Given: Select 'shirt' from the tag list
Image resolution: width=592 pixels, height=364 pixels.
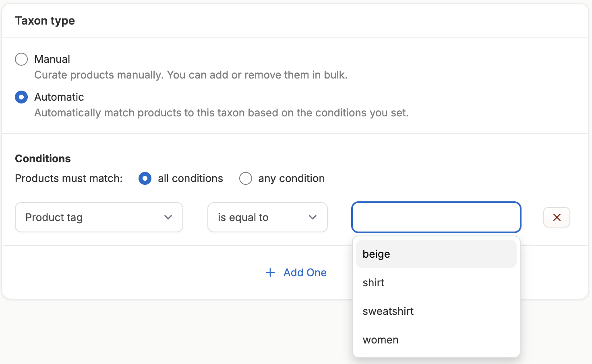Looking at the screenshot, I should click(x=436, y=283).
